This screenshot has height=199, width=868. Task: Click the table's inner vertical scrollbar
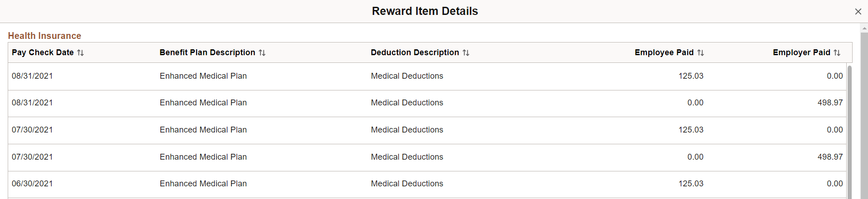point(849,131)
